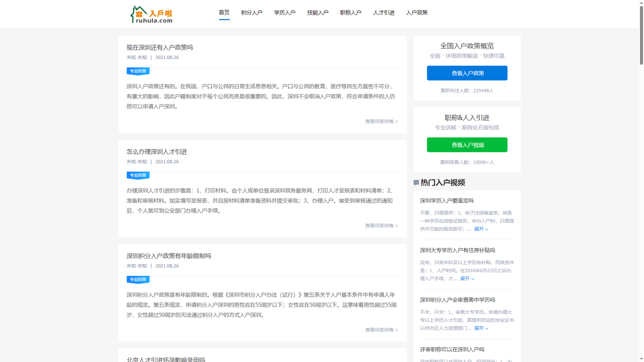Viewport: 644px width, 362px height.
Task: Open article 现在深圳还有入户政策吗
Action: pyautogui.click(x=160, y=47)
